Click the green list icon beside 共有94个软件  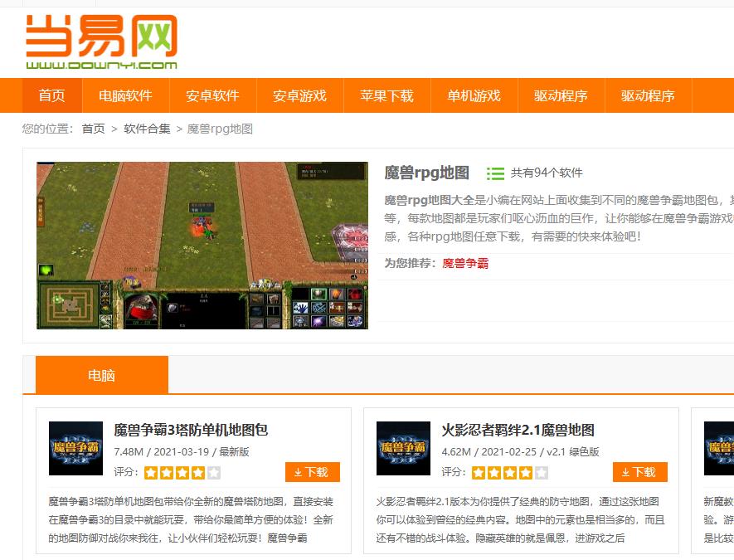click(495, 173)
